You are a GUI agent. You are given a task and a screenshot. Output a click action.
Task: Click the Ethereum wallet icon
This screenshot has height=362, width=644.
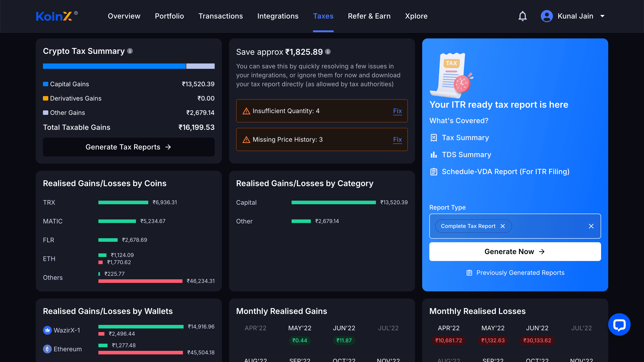[x=47, y=349]
